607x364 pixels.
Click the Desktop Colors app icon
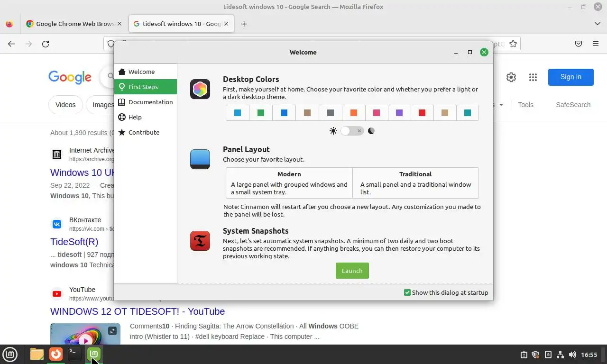tap(200, 89)
